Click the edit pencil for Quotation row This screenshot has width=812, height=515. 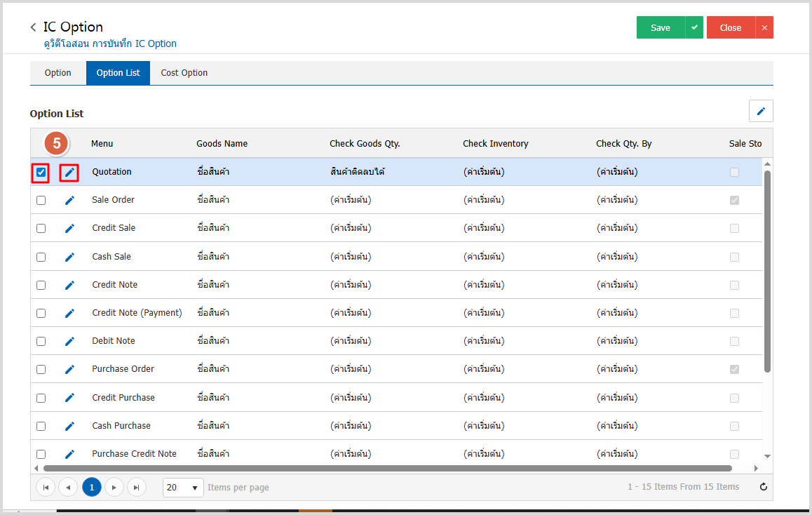69,172
